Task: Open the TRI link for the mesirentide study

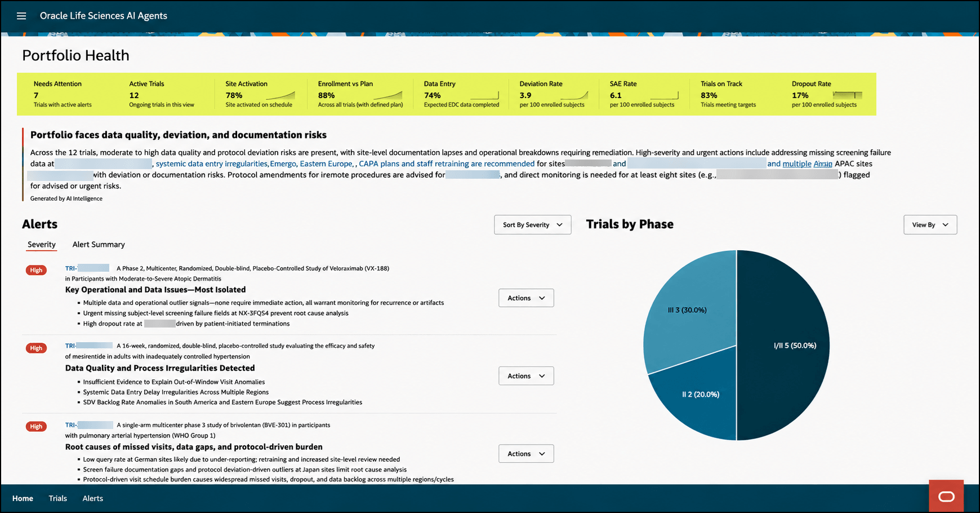Action: pyautogui.click(x=88, y=346)
